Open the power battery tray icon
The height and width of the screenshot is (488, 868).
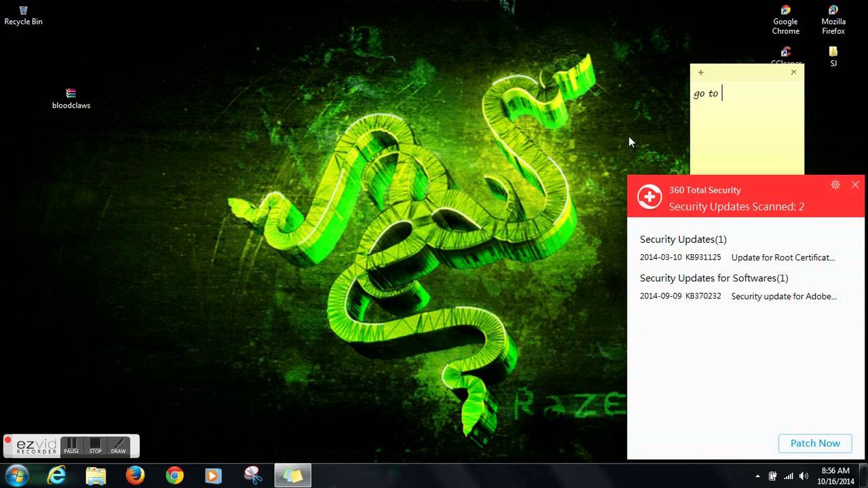point(773,476)
